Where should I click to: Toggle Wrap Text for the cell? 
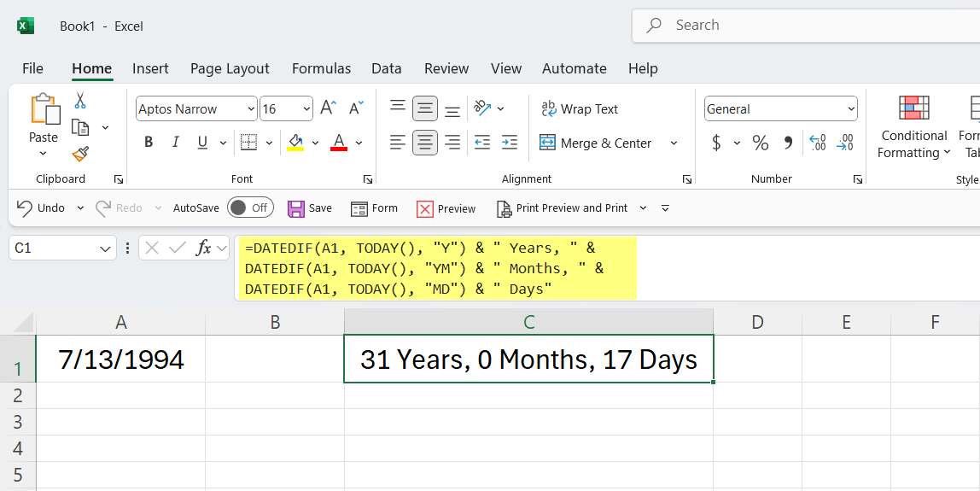(x=579, y=109)
